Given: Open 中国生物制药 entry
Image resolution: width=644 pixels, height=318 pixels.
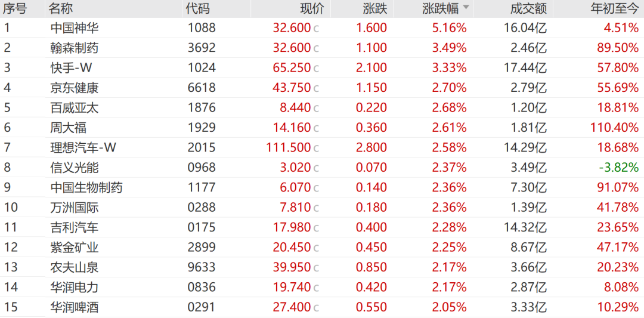Looking at the screenshot, I should [x=322, y=188].
